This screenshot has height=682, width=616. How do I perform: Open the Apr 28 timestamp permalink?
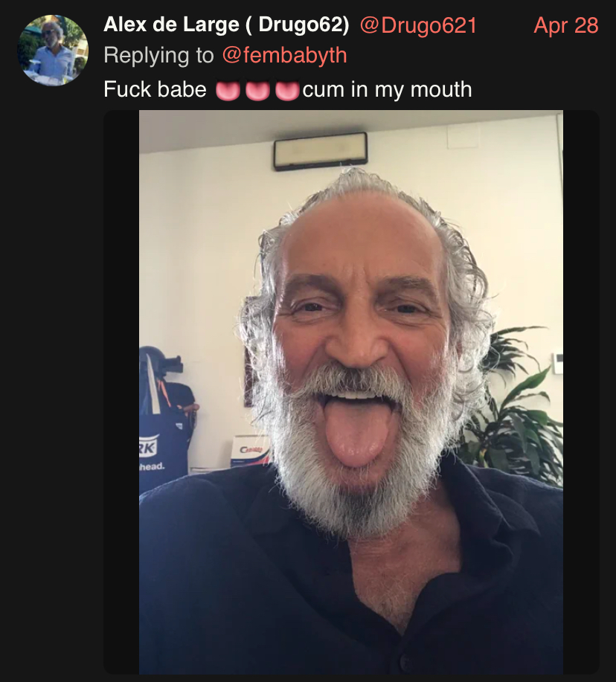[x=566, y=25]
